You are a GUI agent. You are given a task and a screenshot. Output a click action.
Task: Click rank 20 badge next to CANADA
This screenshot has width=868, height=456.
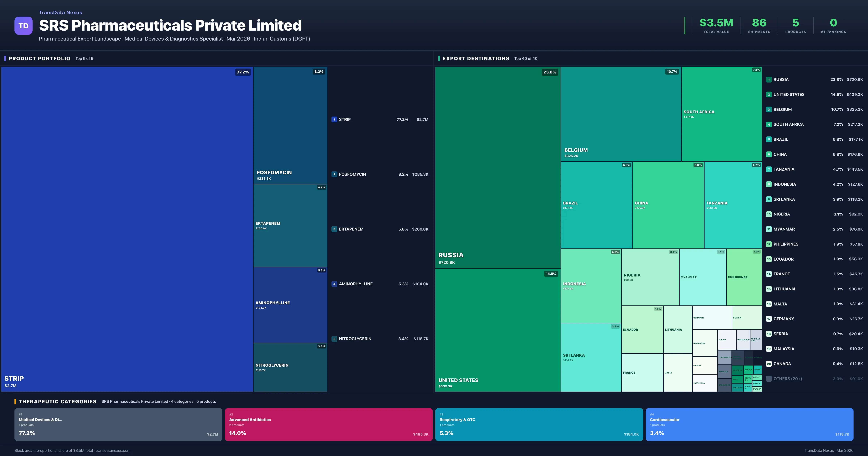769,364
